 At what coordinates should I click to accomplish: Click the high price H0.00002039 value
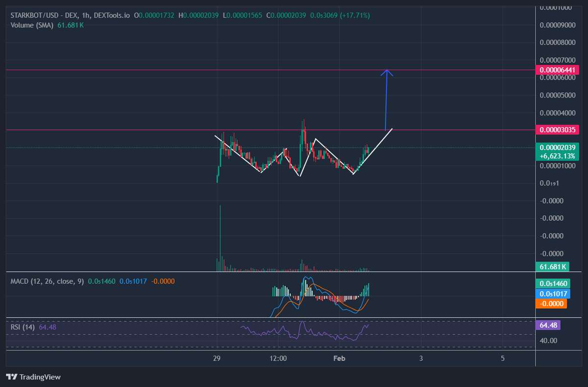198,16
